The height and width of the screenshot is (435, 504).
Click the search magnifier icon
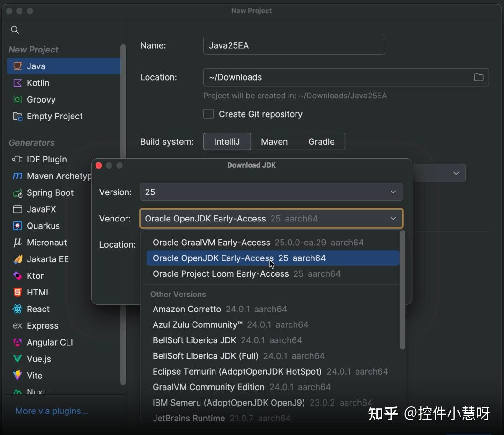(x=14, y=29)
